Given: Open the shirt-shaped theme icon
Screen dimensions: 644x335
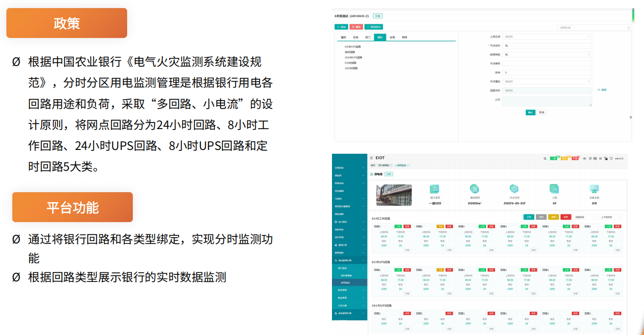Looking at the screenshot, I should click(611, 158).
